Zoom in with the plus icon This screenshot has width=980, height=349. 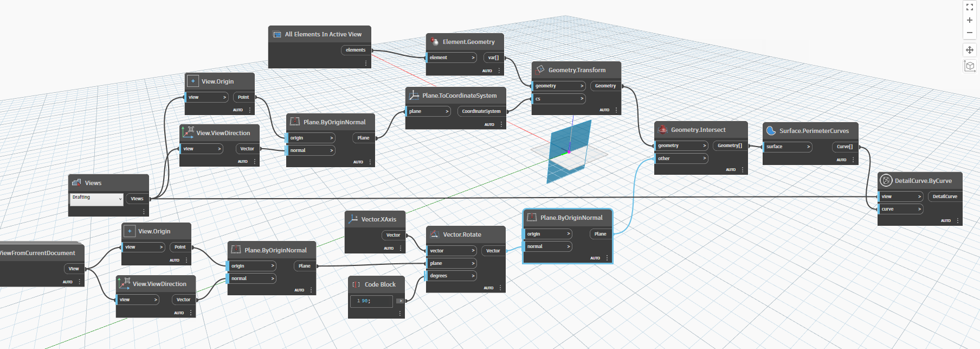point(970,20)
